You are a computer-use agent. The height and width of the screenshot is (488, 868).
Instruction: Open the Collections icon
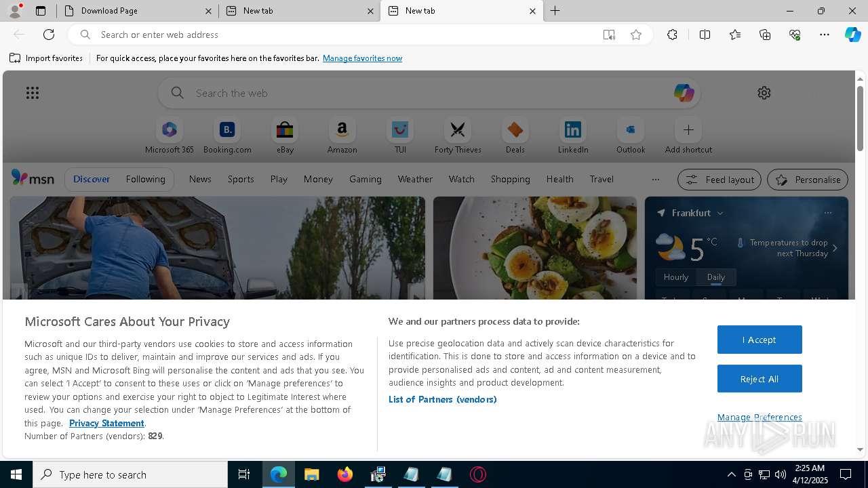(765, 35)
